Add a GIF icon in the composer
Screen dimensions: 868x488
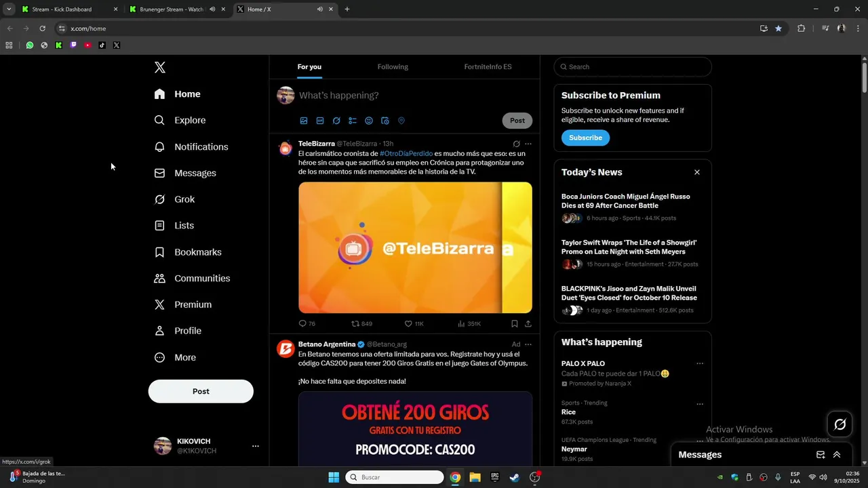pos(320,121)
